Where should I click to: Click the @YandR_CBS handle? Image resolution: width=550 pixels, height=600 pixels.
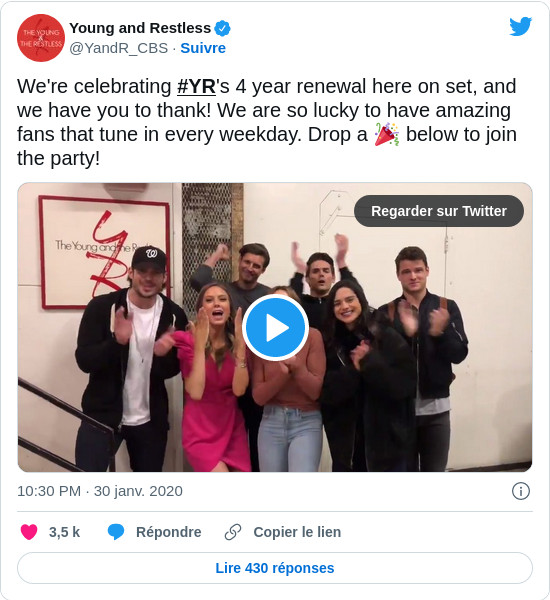(119, 48)
